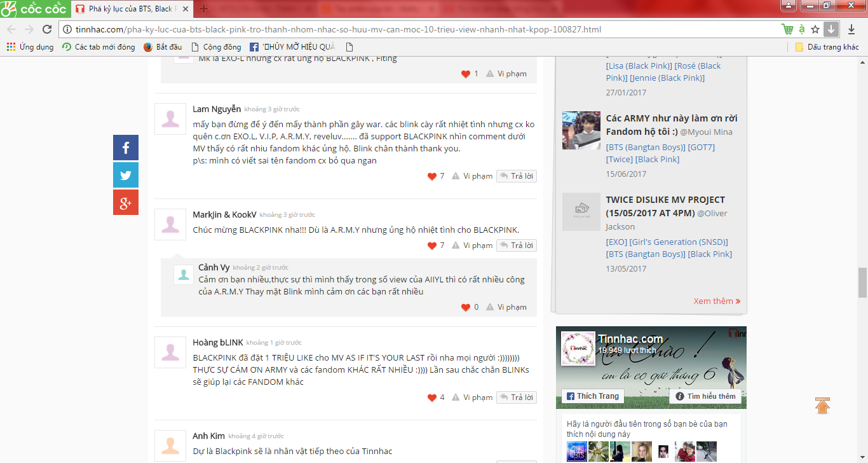Like Lam Nguyễn's comment with the heart
Viewport: 868px width, 463px height.
[432, 176]
